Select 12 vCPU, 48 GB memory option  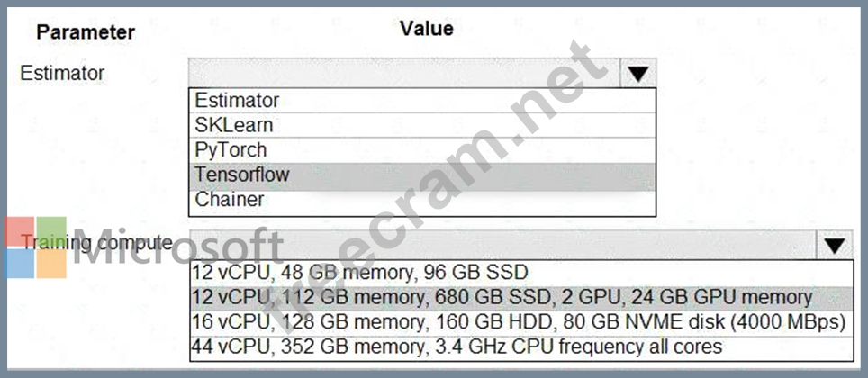(x=361, y=272)
